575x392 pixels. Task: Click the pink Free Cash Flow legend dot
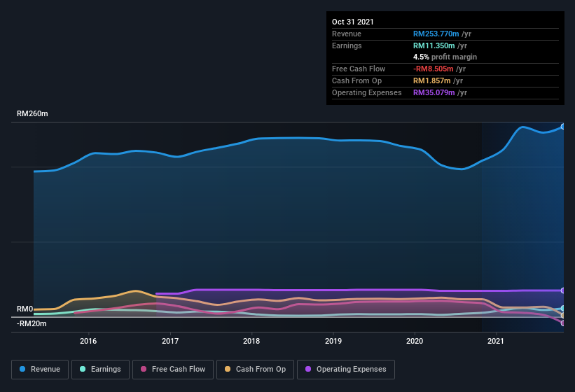(144, 369)
